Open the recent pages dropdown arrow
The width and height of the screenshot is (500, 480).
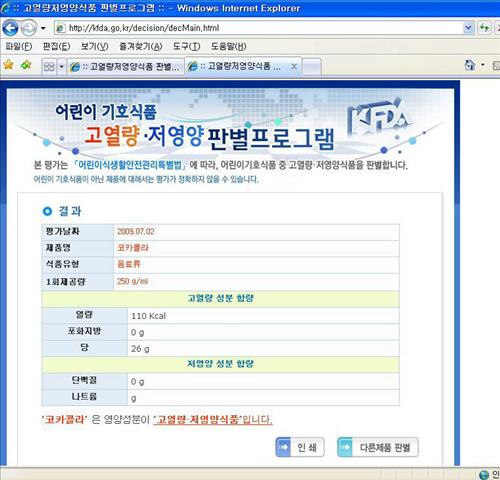[43, 28]
